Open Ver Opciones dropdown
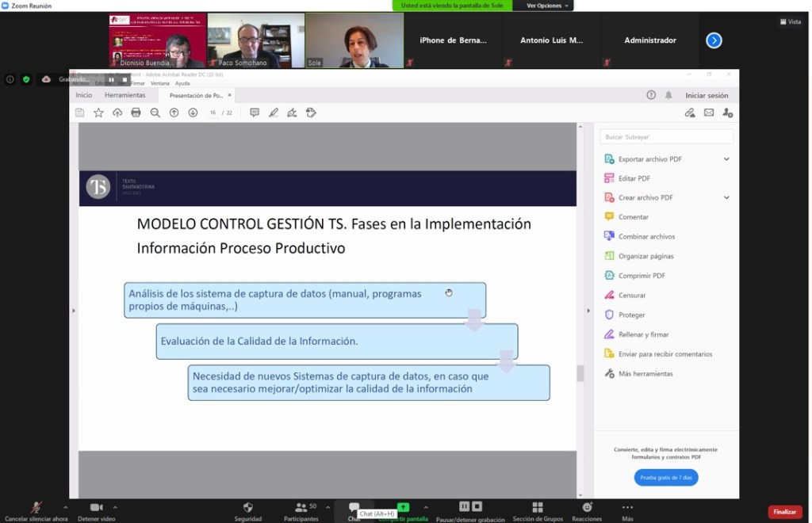 [x=543, y=6]
